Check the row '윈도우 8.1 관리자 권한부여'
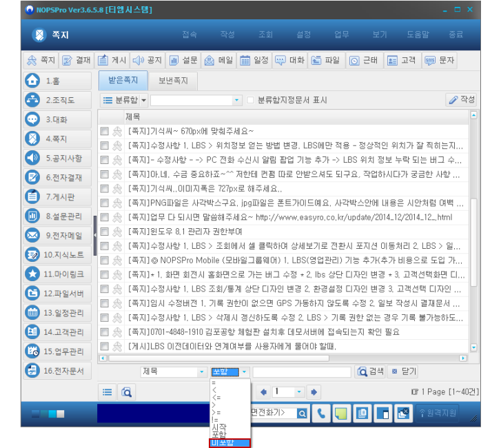501x448 pixels. (105, 232)
